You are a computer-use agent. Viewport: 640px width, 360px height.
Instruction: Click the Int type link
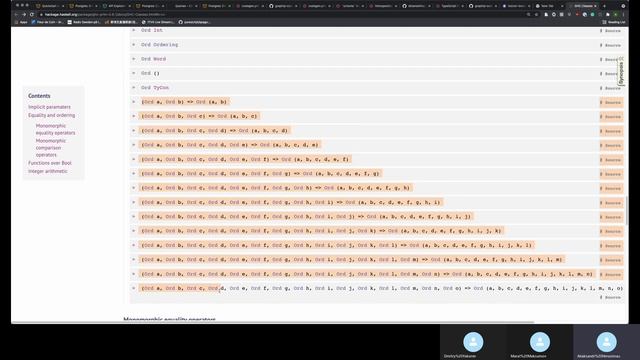[x=158, y=30]
